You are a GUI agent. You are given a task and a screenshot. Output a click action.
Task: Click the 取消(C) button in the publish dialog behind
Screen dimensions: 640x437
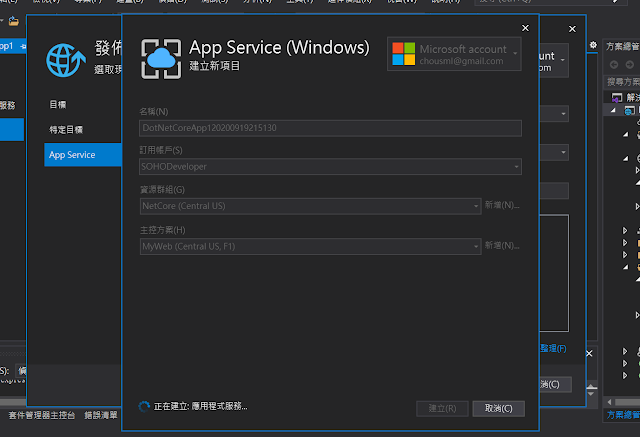tap(555, 384)
